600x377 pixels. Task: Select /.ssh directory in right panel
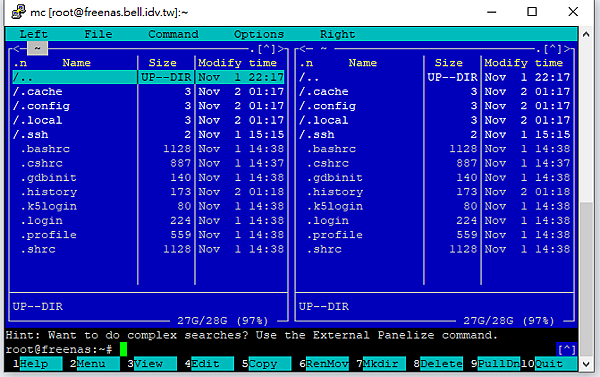click(x=435, y=134)
